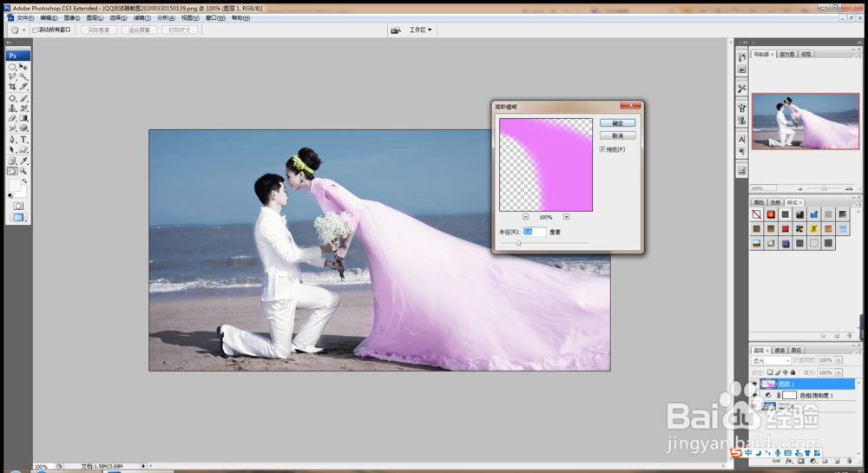This screenshot has height=473, width=868.
Task: Open the 滤镜(T) menu
Action: (x=142, y=18)
